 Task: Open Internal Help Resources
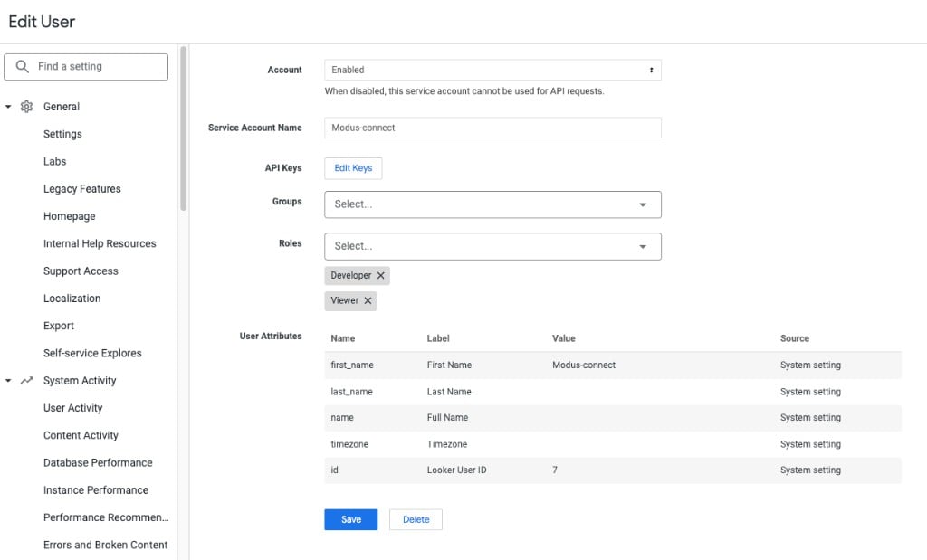[100, 243]
